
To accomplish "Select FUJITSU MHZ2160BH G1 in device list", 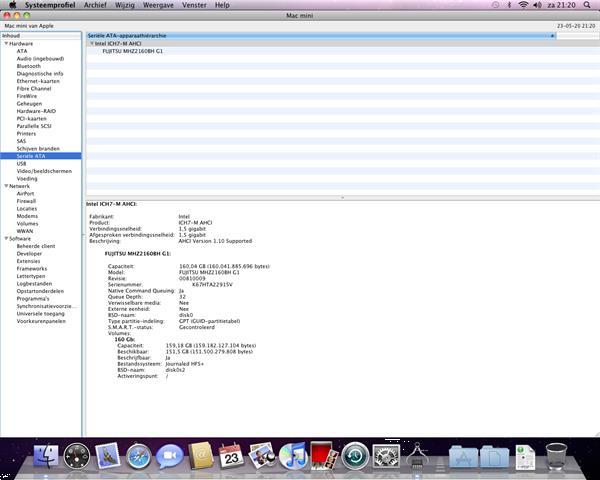I will click(x=132, y=51).
